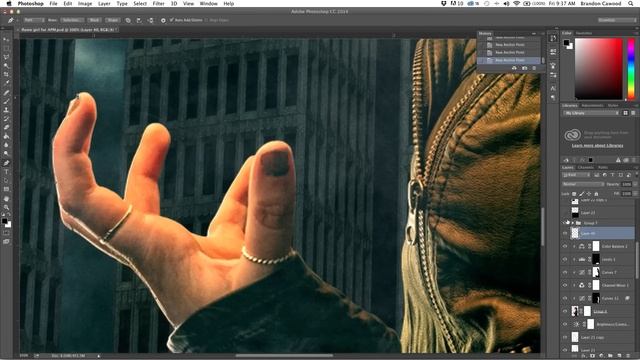The height and width of the screenshot is (360, 640).
Task: Select the Layer 21 copy layer
Action: (x=599, y=338)
